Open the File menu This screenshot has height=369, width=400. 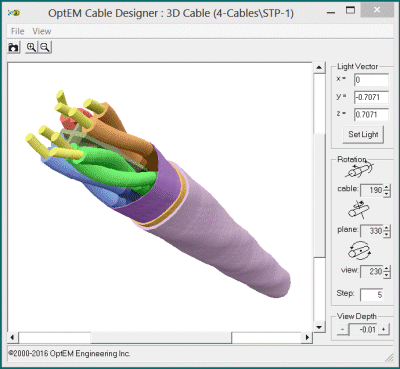pos(18,31)
